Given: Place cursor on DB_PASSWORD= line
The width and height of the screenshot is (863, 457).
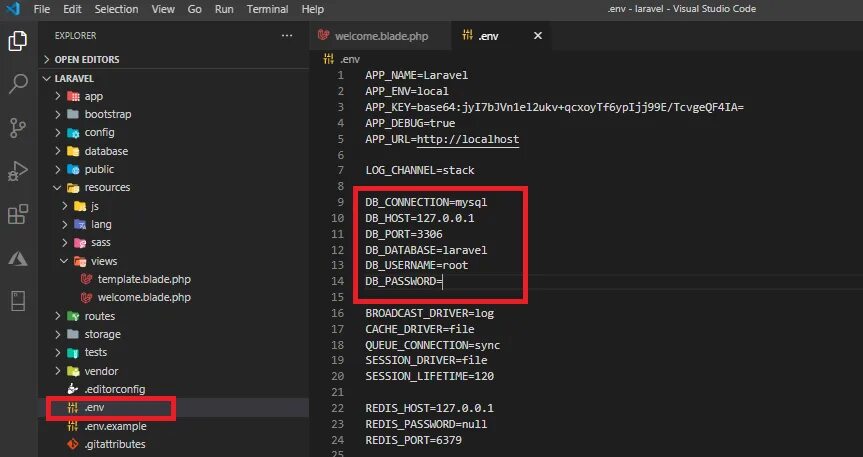Looking at the screenshot, I should [x=403, y=281].
